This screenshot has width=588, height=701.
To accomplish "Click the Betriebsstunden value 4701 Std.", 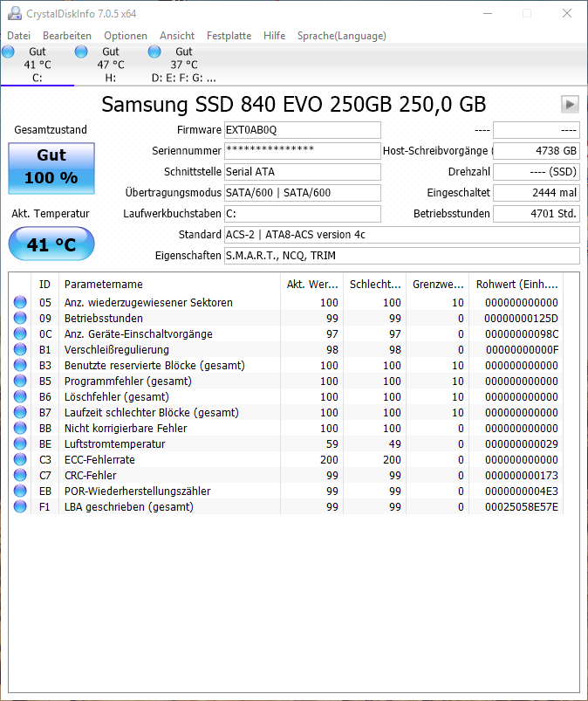I will (537, 214).
